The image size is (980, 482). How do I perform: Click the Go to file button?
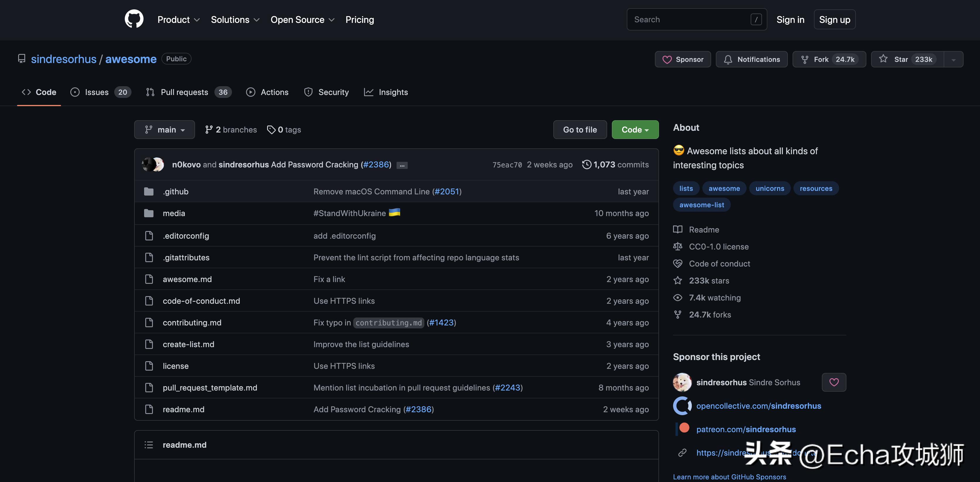(x=579, y=130)
